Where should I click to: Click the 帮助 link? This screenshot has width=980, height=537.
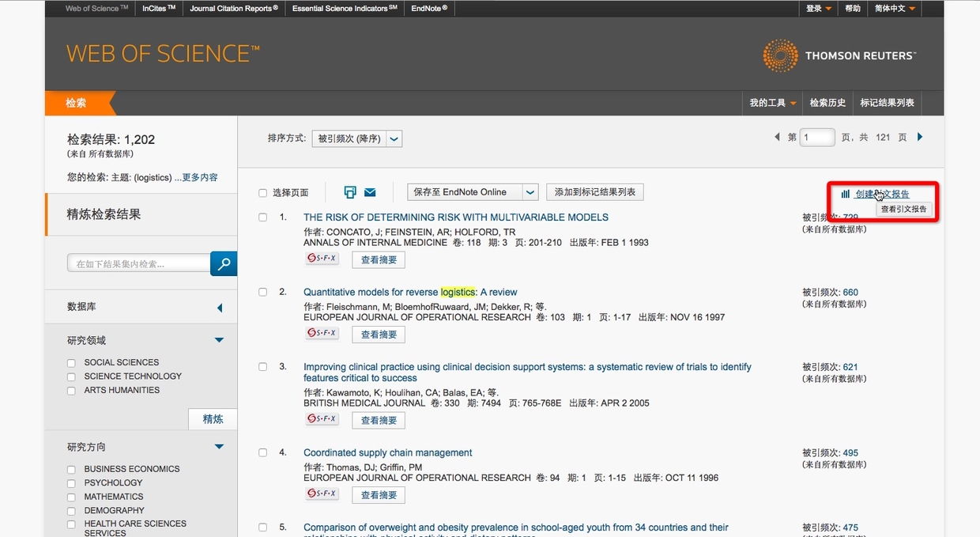click(x=853, y=9)
